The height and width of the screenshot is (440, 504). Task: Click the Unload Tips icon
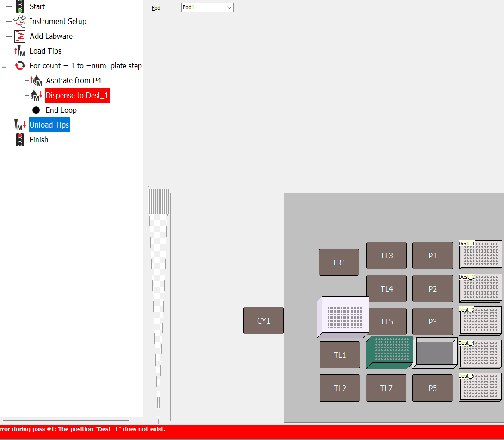tap(19, 125)
